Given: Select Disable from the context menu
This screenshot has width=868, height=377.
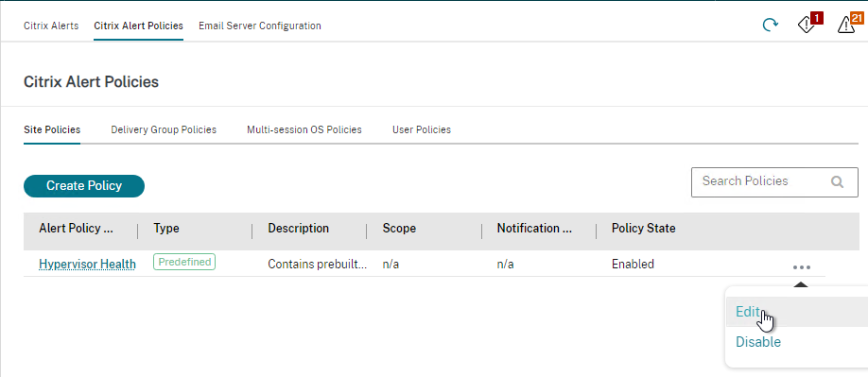Looking at the screenshot, I should pos(757,342).
